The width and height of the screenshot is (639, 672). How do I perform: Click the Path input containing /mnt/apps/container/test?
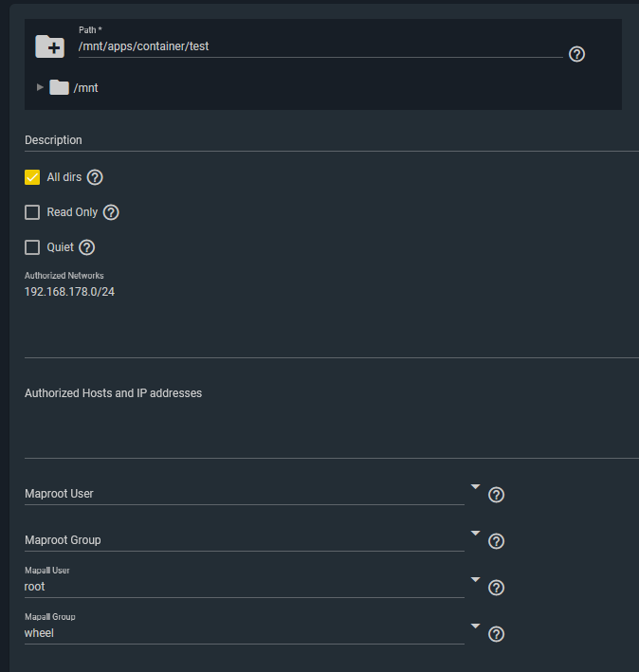pos(320,46)
